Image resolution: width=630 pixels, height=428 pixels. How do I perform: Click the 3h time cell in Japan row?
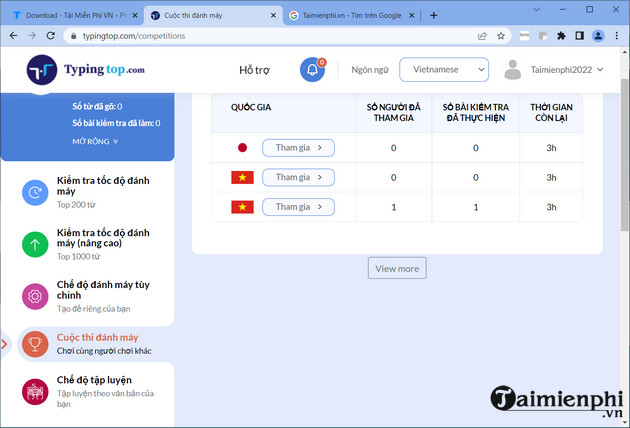(551, 148)
